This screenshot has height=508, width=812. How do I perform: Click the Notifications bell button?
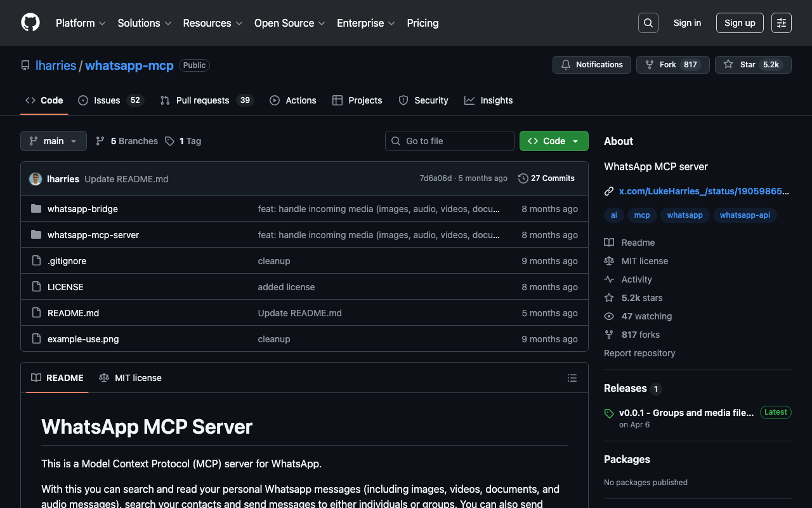[592, 65]
